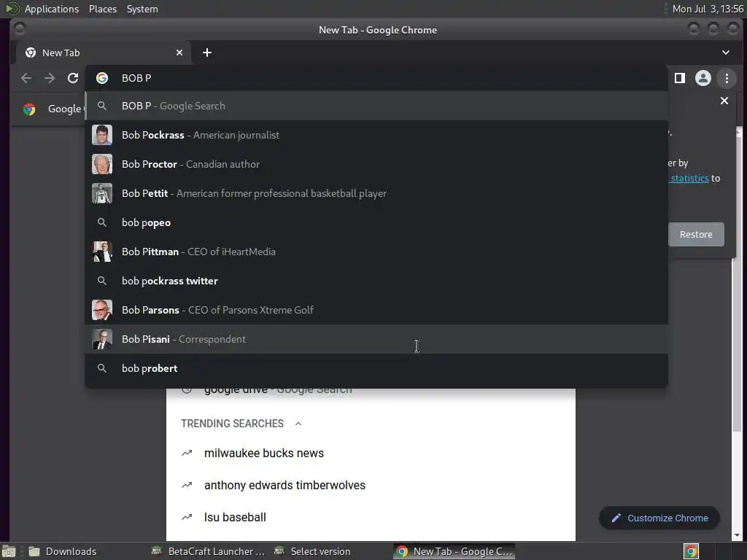Open a new tab with the plus icon

coord(206,52)
